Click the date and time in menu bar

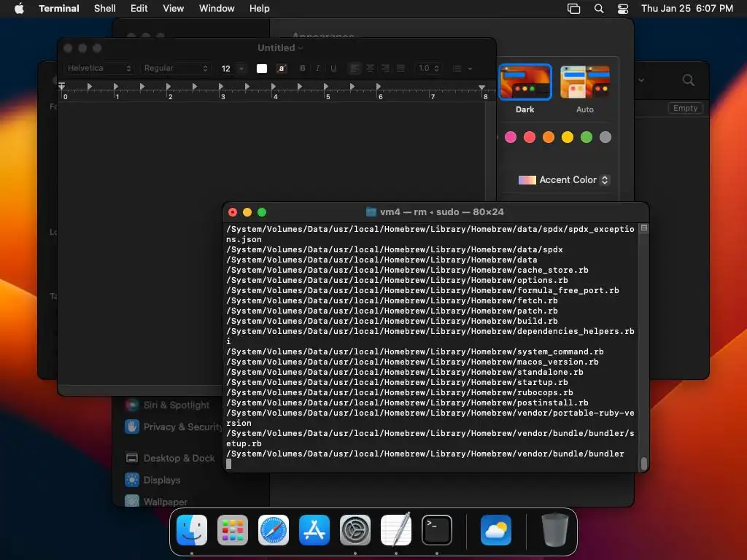tap(687, 8)
